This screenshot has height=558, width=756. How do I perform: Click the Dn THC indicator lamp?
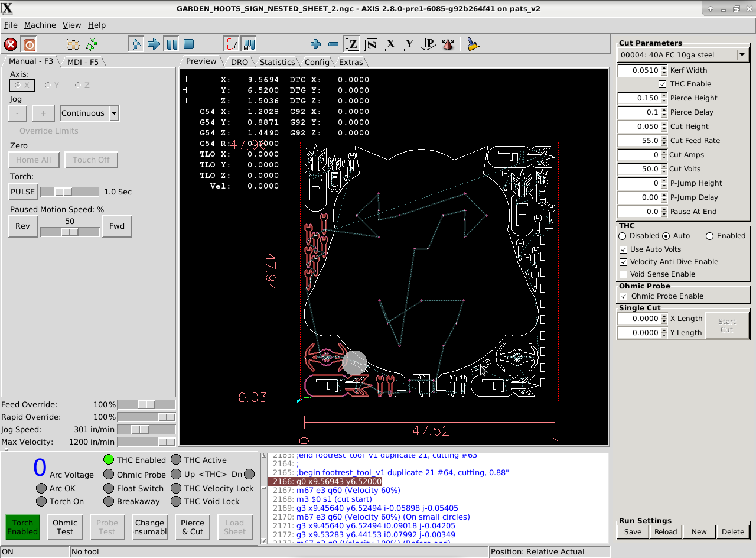pyautogui.click(x=249, y=474)
